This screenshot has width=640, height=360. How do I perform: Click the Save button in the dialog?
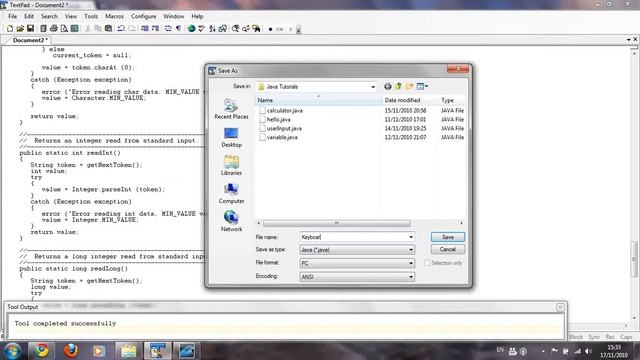pyautogui.click(x=448, y=237)
